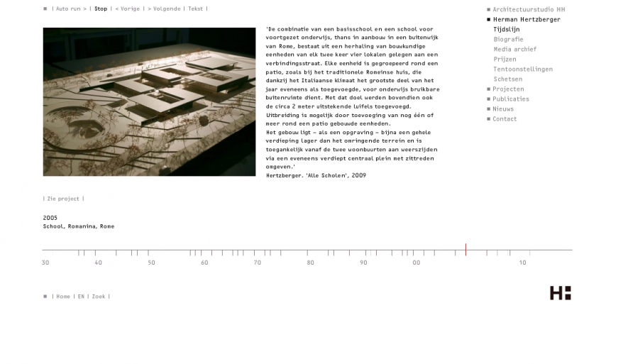
Task: Advance to next item with Volgende
Action: (164, 9)
